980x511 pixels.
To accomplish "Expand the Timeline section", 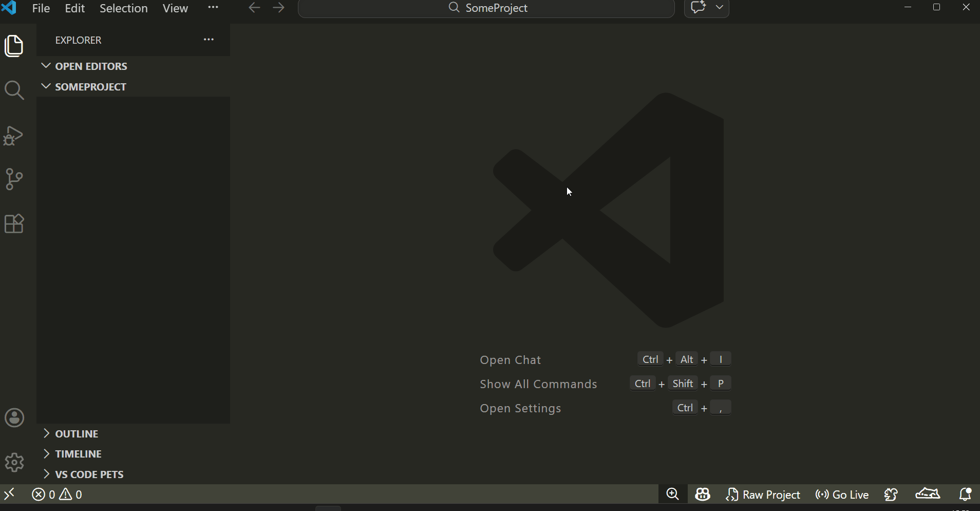I will 134,453.
